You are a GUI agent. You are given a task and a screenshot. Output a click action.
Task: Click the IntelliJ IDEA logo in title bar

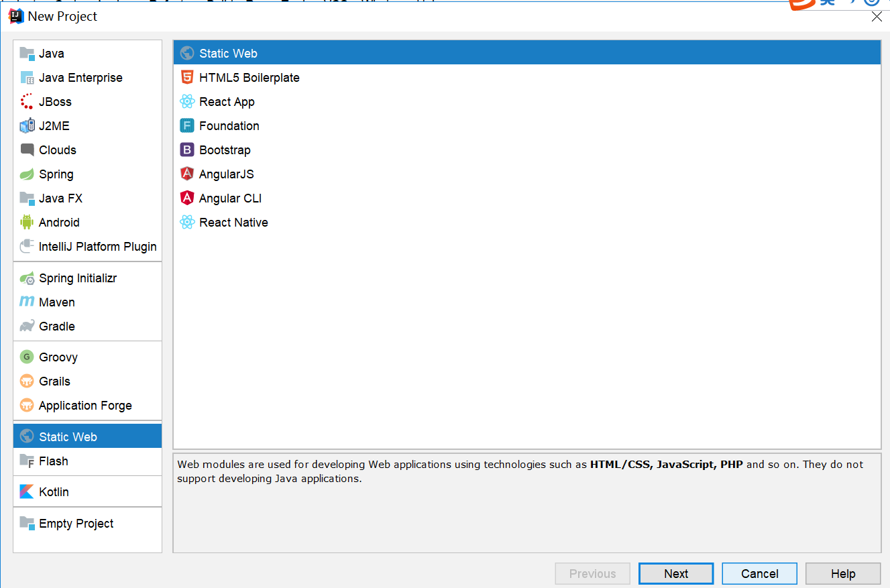pyautogui.click(x=16, y=16)
